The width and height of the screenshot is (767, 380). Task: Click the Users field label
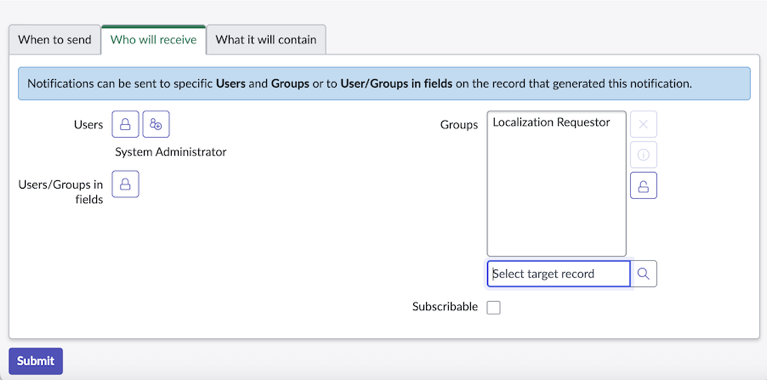tap(89, 125)
